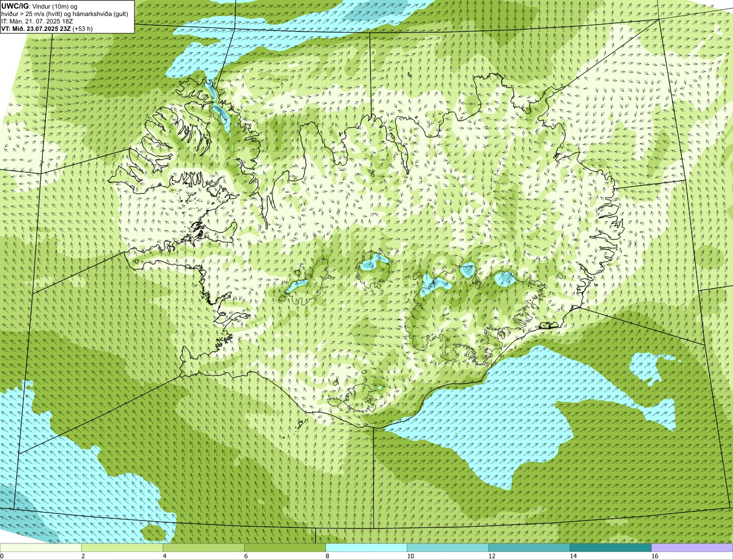Click the legend tick label '2'
The image size is (733, 560).
click(x=83, y=556)
